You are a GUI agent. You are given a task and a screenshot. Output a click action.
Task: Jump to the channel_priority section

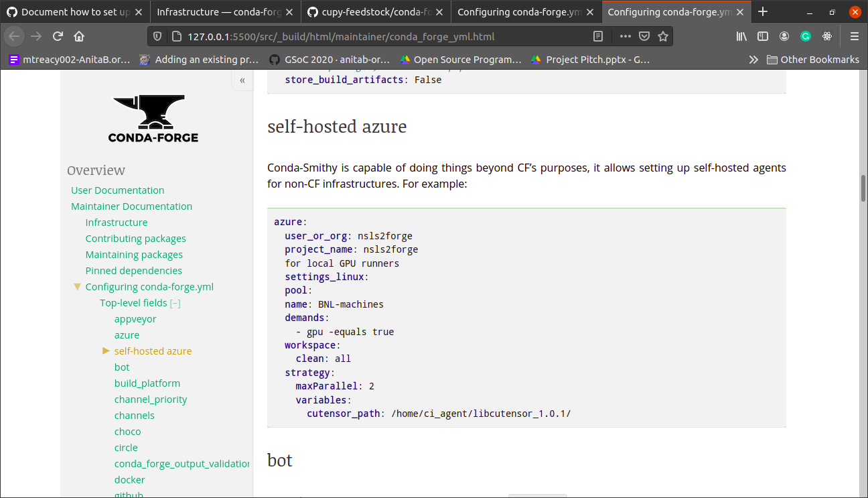tap(151, 399)
